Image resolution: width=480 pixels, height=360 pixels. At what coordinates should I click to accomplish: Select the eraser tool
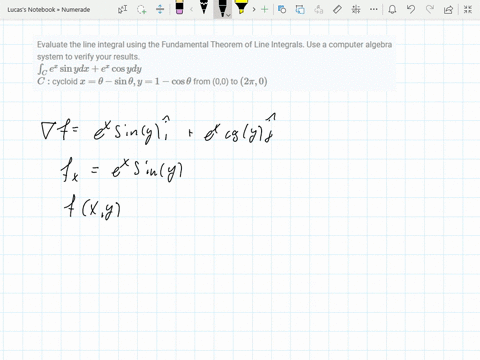pyautogui.click(x=179, y=8)
